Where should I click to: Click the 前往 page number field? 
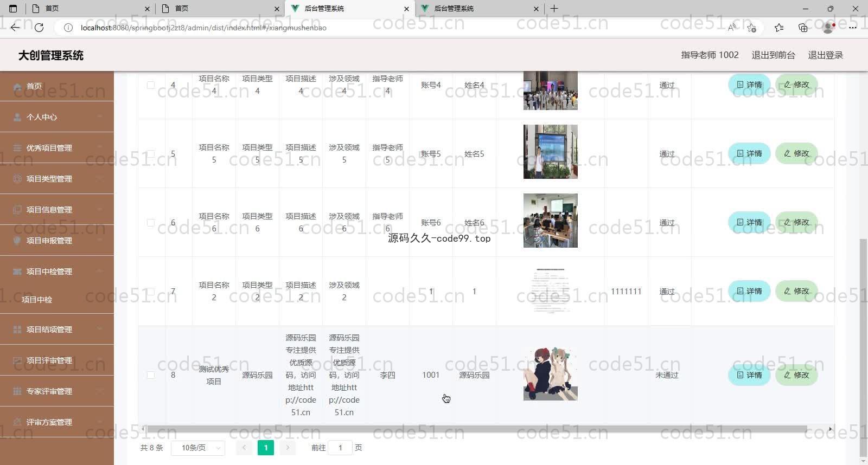coord(340,448)
